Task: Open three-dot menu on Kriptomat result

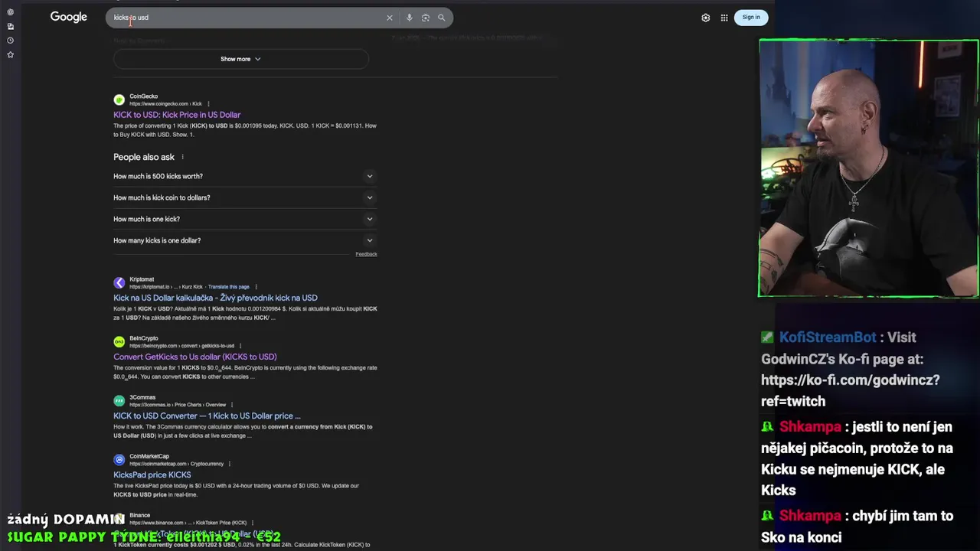Action: (x=256, y=287)
